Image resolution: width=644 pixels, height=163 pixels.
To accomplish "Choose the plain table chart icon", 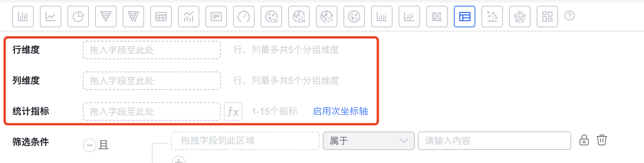I will coord(161,17).
